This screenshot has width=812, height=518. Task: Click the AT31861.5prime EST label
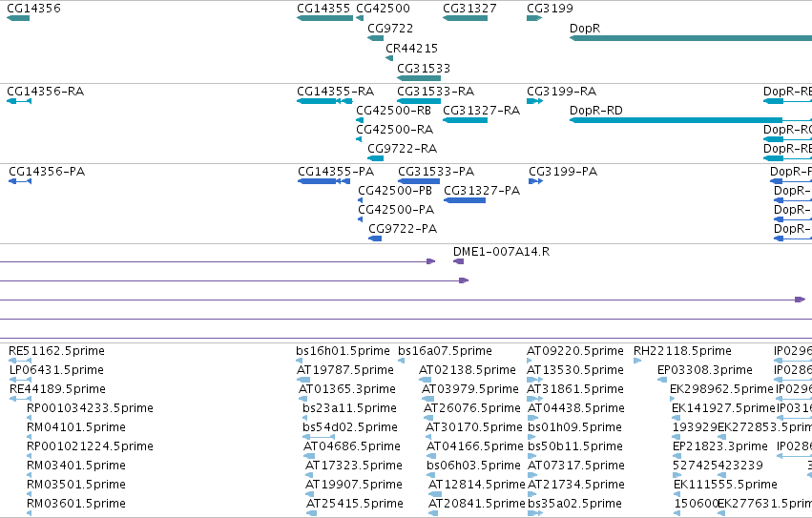[575, 389]
